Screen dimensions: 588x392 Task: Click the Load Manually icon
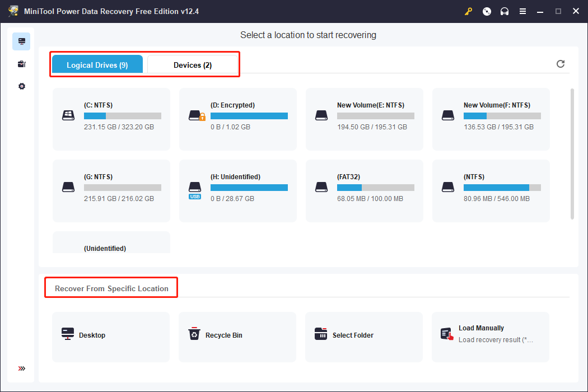pos(447,334)
